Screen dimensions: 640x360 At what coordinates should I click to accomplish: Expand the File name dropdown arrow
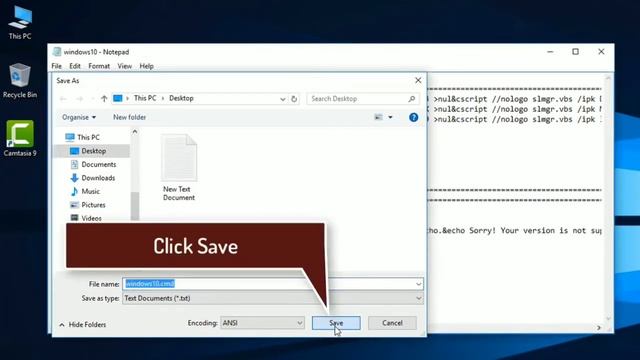coord(418,284)
